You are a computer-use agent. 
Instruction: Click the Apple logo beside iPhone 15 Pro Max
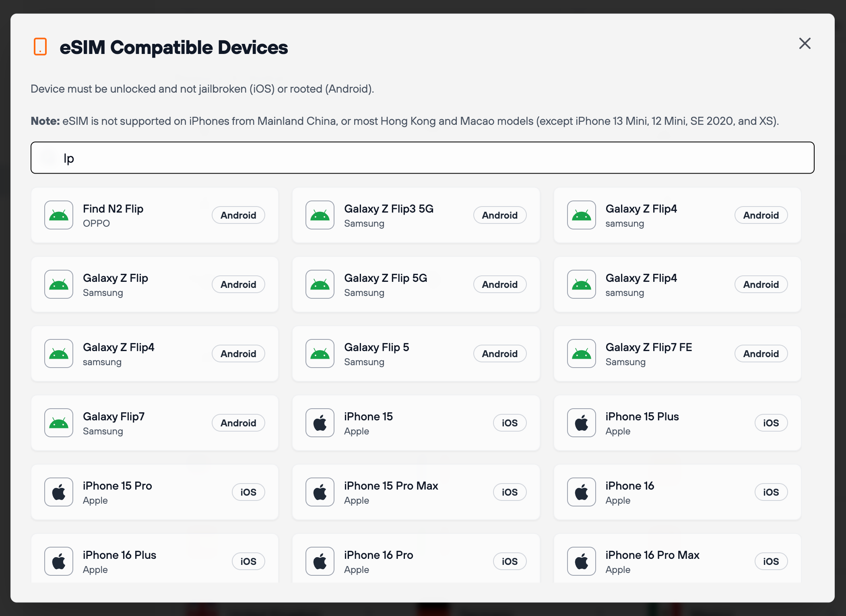[x=320, y=492]
